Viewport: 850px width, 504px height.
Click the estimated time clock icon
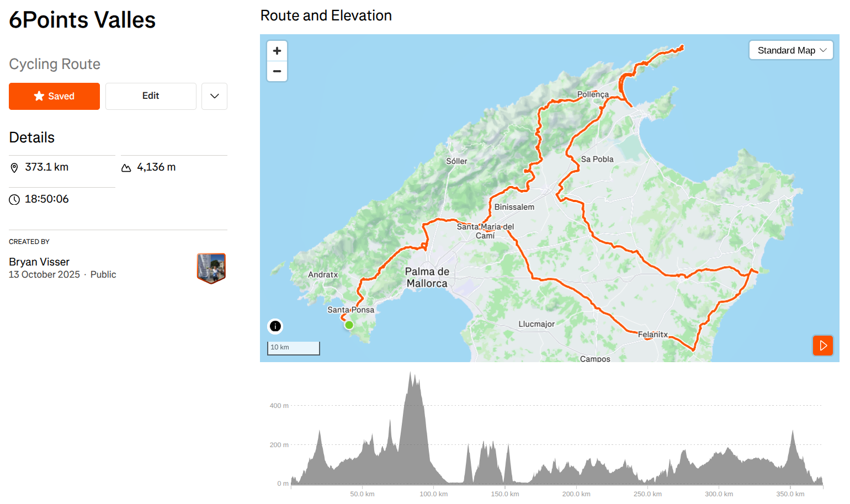point(14,200)
